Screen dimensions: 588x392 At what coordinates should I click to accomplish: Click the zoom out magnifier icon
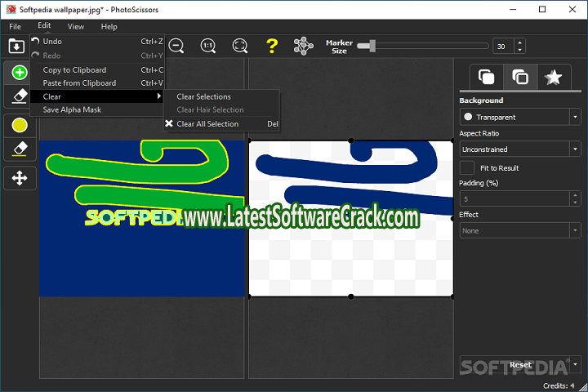(x=176, y=47)
